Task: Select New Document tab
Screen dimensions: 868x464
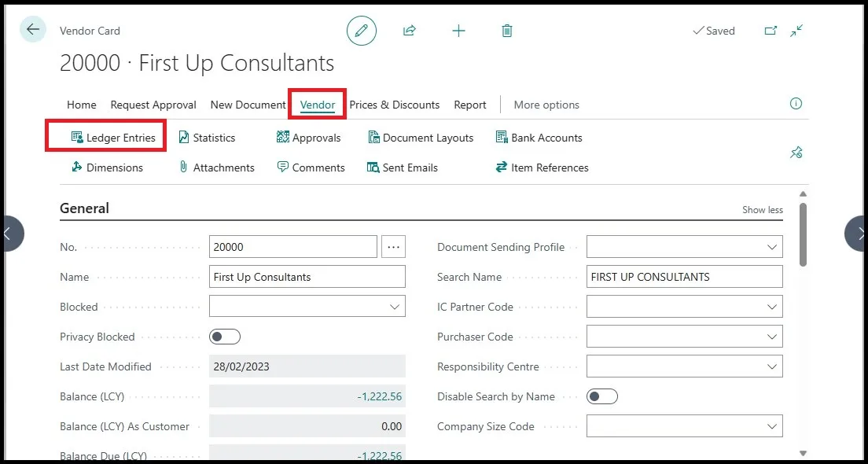Action: 248,105
